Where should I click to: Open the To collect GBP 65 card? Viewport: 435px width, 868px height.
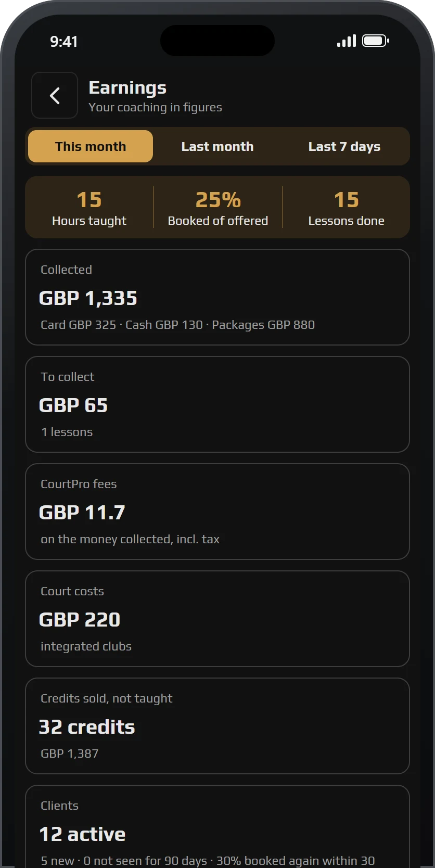[x=217, y=404]
